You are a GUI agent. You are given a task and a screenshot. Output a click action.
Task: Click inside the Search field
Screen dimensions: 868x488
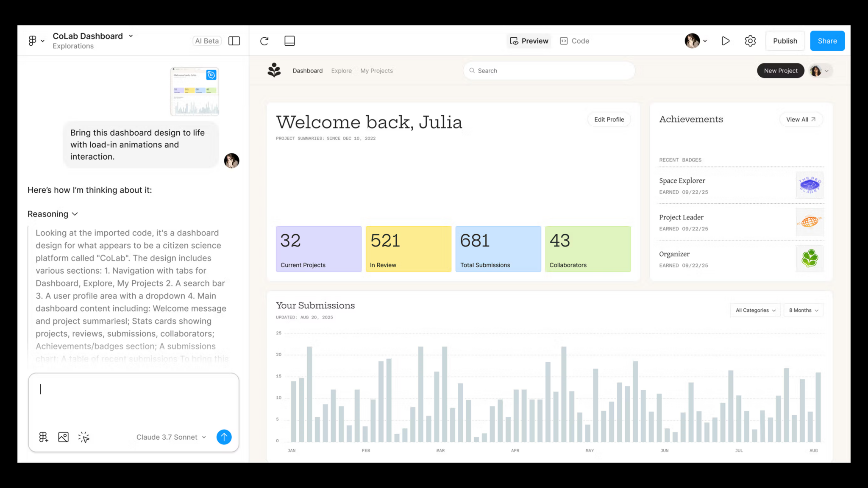[x=548, y=70]
